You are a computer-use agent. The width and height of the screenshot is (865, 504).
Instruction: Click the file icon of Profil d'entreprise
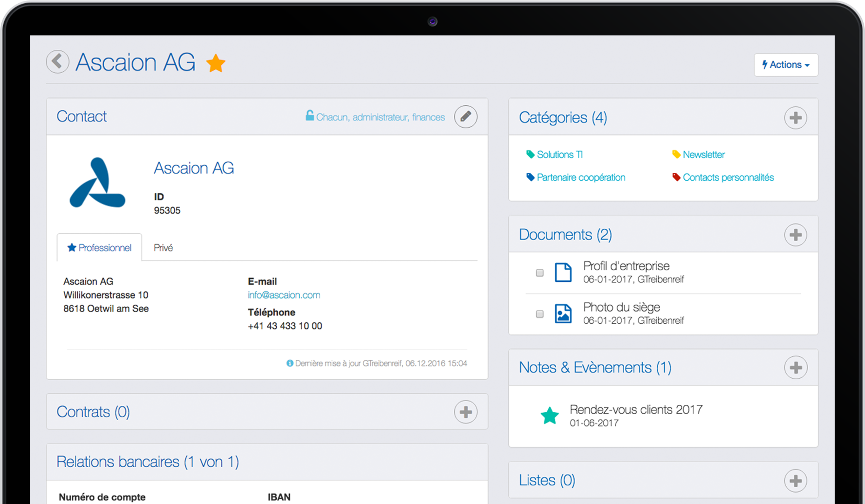[563, 272]
